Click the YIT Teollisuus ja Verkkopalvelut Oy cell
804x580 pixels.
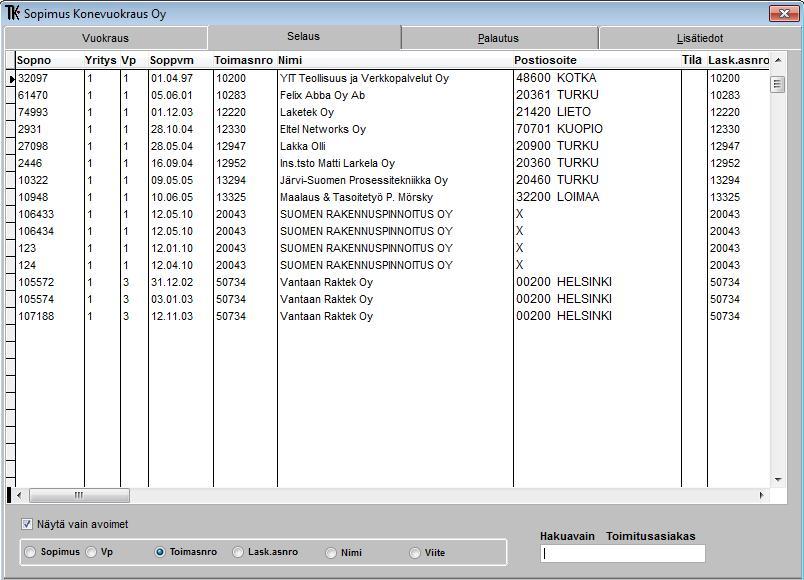pyautogui.click(x=395, y=78)
